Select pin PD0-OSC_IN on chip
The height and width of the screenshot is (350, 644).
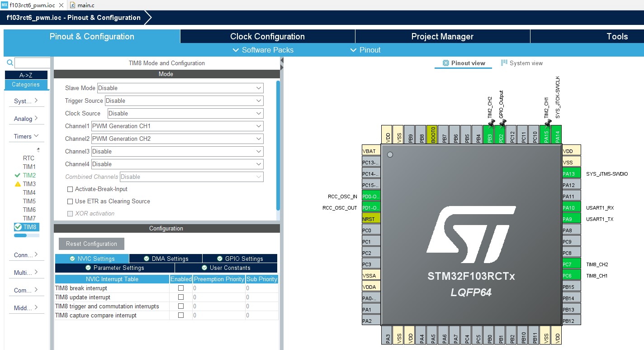pyautogui.click(x=371, y=196)
